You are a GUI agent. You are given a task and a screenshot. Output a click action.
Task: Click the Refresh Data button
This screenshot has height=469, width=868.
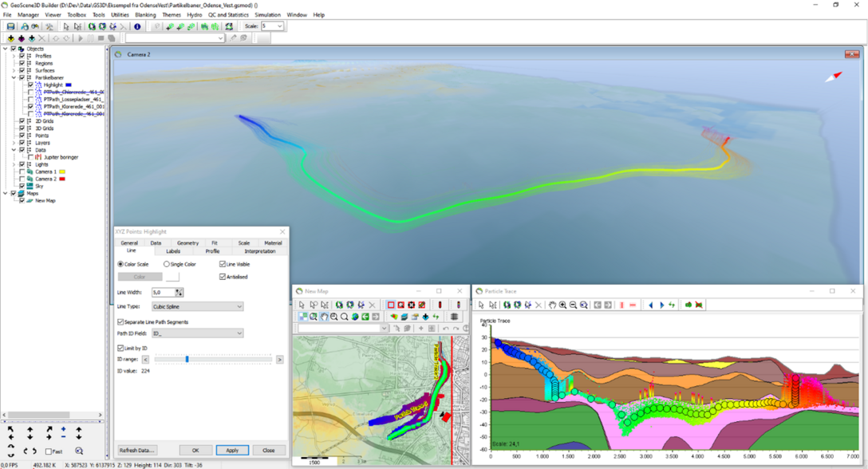[x=136, y=450]
